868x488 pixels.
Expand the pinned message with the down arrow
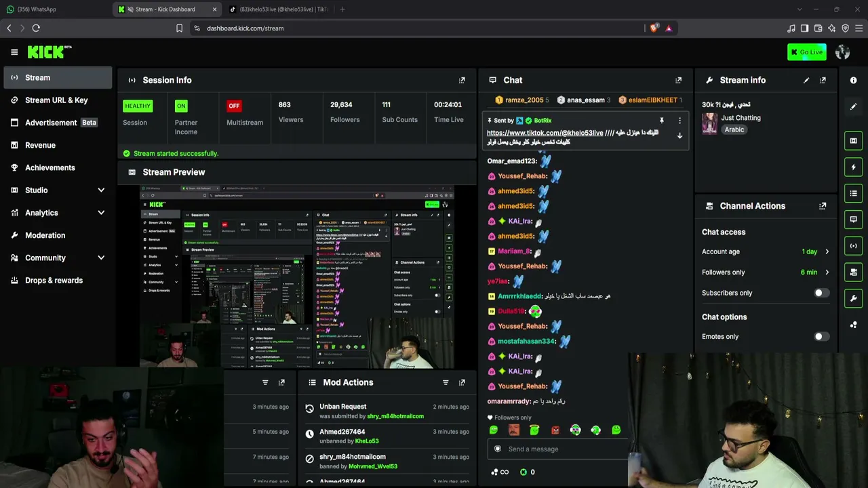pos(679,136)
